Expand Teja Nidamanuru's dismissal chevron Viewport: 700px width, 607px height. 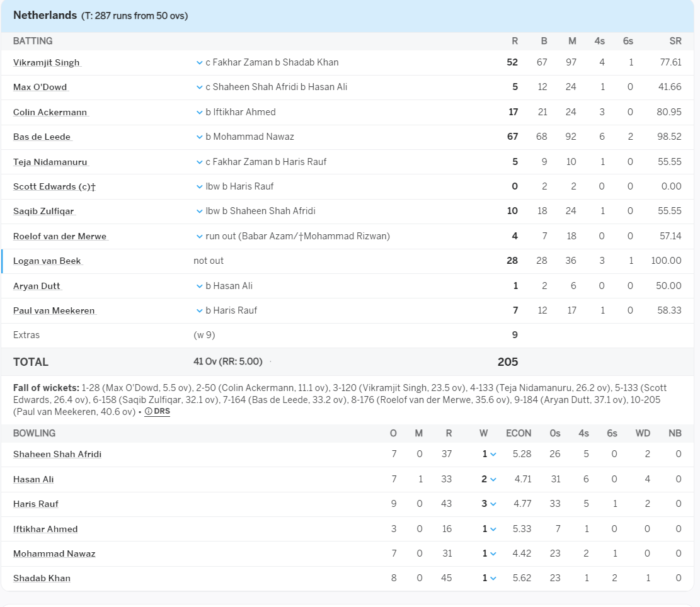click(199, 162)
